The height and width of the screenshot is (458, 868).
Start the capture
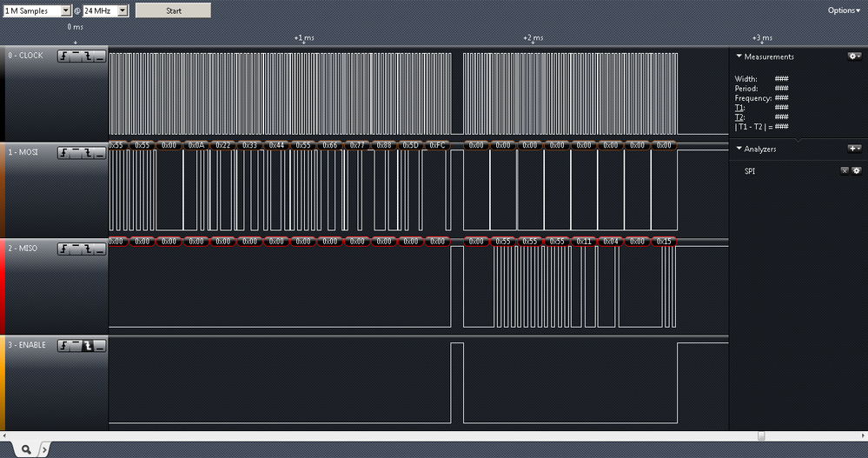pyautogui.click(x=173, y=10)
